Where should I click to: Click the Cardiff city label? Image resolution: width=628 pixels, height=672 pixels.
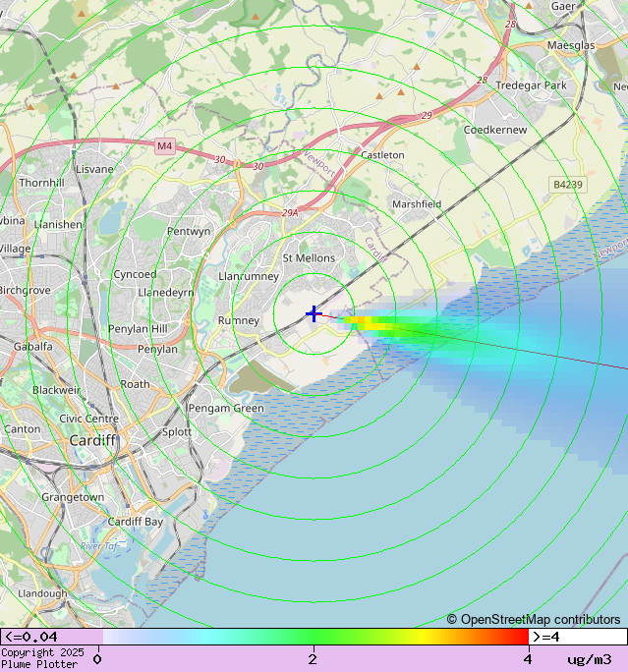(x=92, y=440)
